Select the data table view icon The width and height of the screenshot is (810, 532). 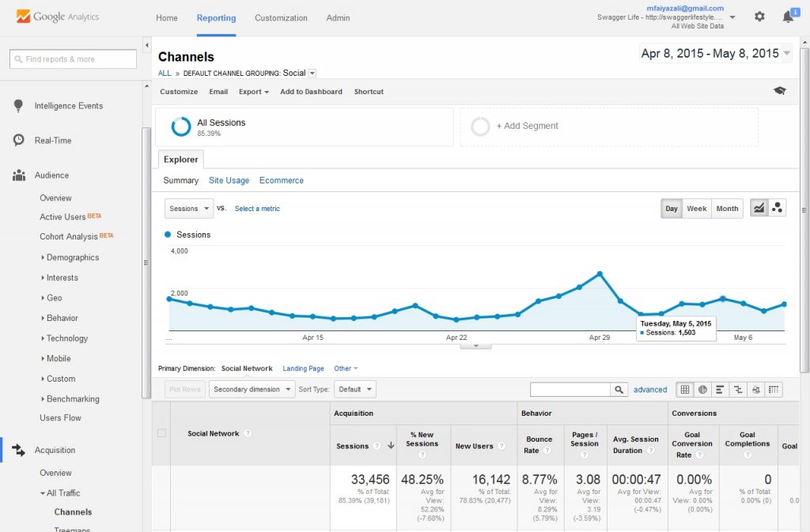click(685, 390)
